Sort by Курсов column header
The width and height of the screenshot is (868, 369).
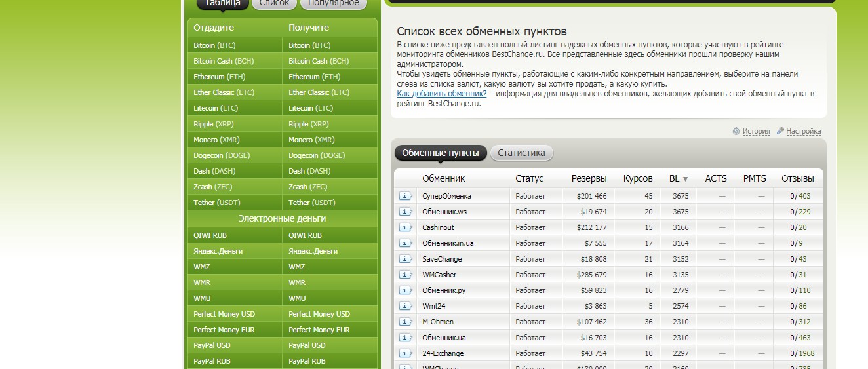pyautogui.click(x=638, y=178)
